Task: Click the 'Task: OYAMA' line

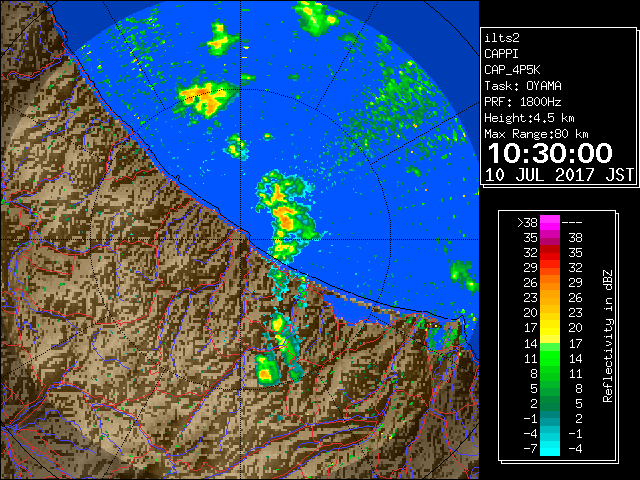Action: click(523, 86)
